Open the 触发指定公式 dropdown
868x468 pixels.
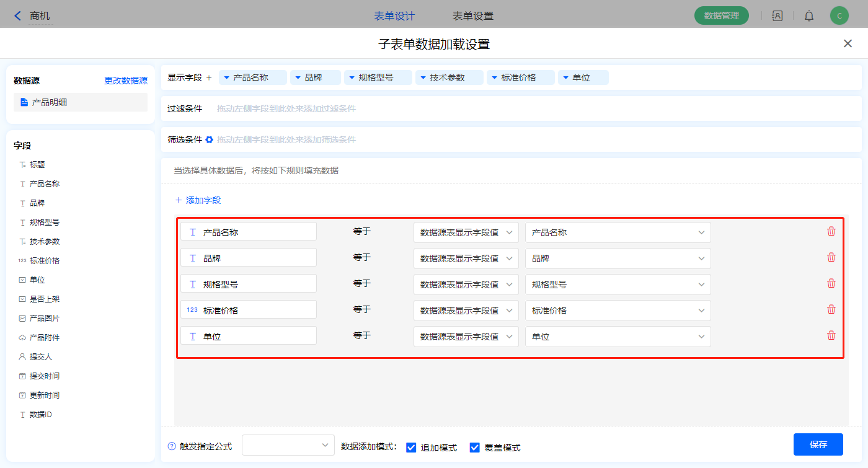(288, 445)
